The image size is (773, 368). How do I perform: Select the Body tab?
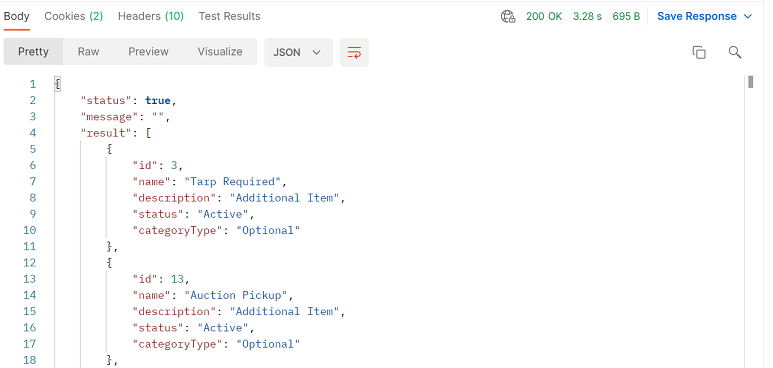click(17, 16)
